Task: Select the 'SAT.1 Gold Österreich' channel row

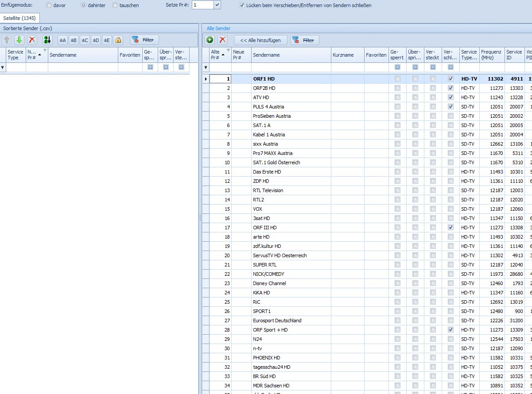Action: [367, 162]
